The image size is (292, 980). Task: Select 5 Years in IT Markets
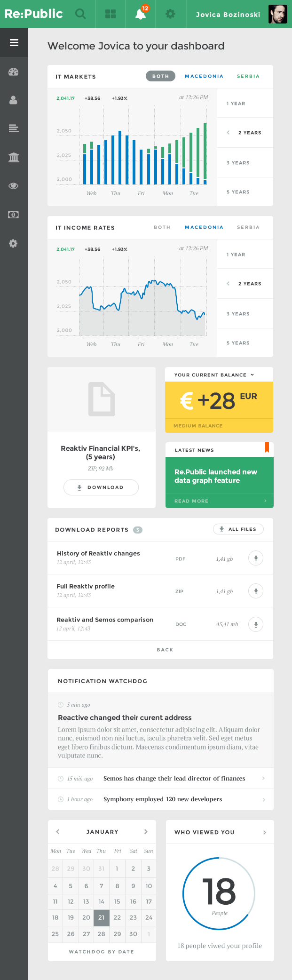point(238,192)
